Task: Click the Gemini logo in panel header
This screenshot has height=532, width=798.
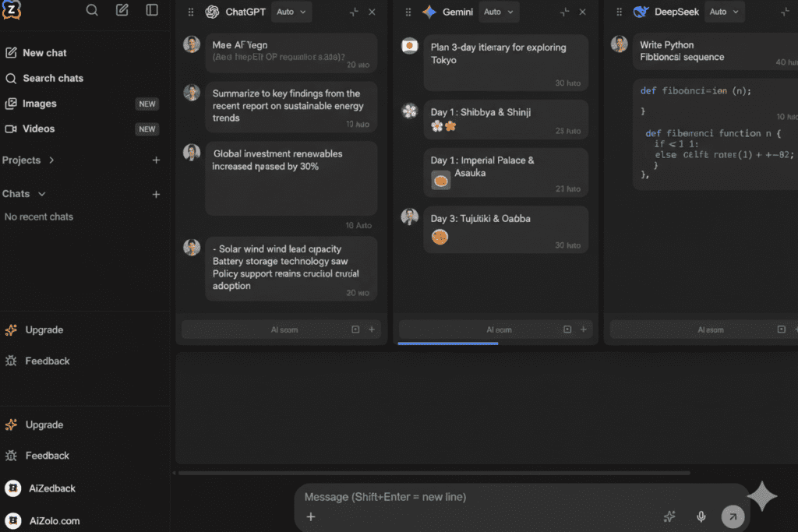Action: tap(430, 12)
